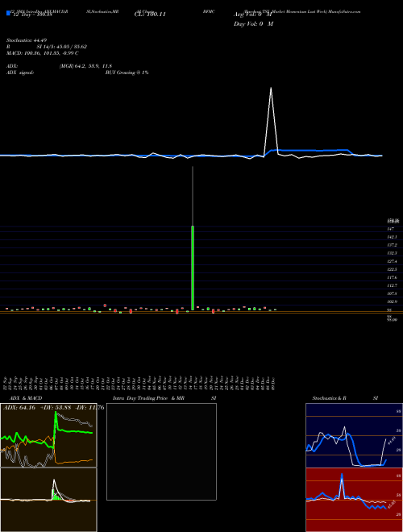Viewport: 403px width, 532px height.
Task: Click the 'CL: 100.11' closing price label
Action: coord(150,15)
